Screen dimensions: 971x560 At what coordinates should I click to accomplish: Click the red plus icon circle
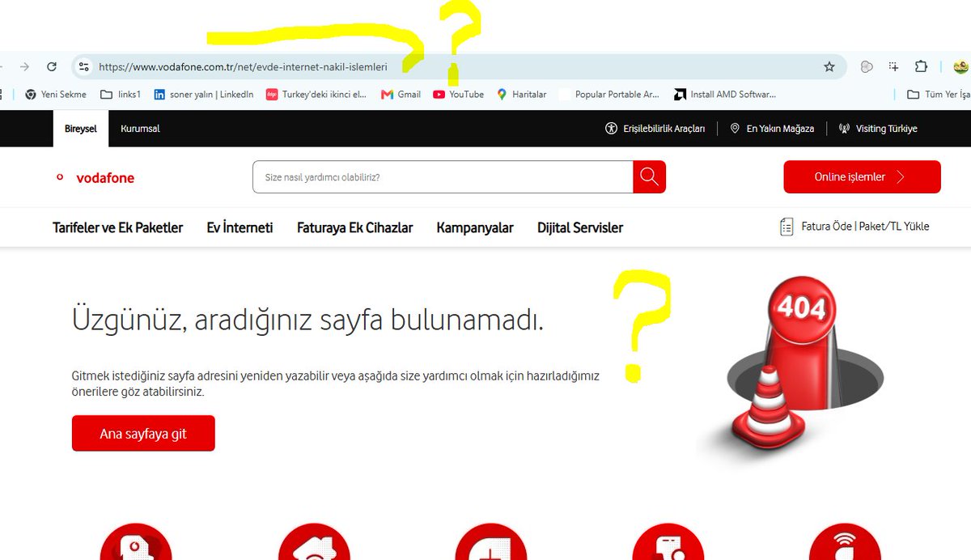[491, 542]
